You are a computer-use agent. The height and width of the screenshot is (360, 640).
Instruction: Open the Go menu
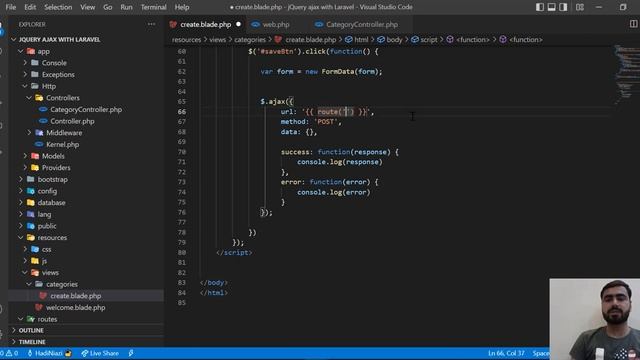click(107, 7)
